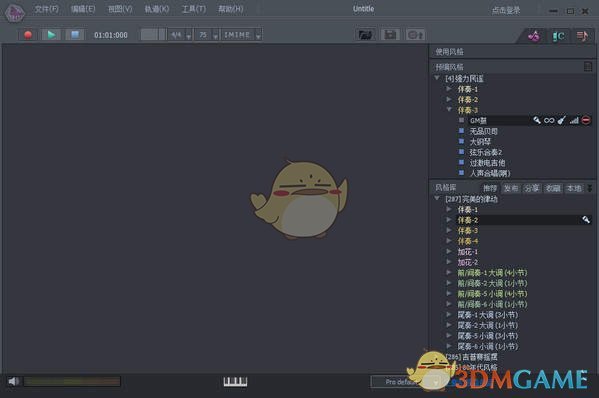Open the green chord C panel icon
Image resolution: width=599 pixels, height=398 pixels.
click(x=558, y=36)
